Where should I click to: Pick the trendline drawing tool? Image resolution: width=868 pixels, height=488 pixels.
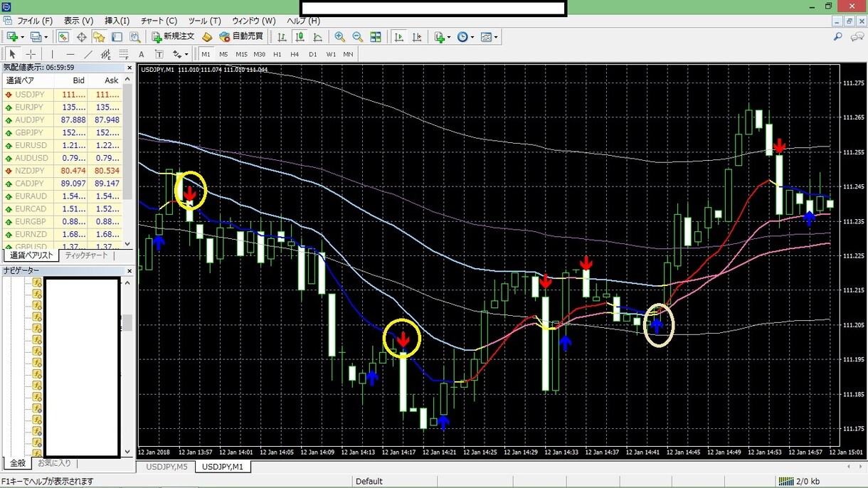[x=88, y=54]
